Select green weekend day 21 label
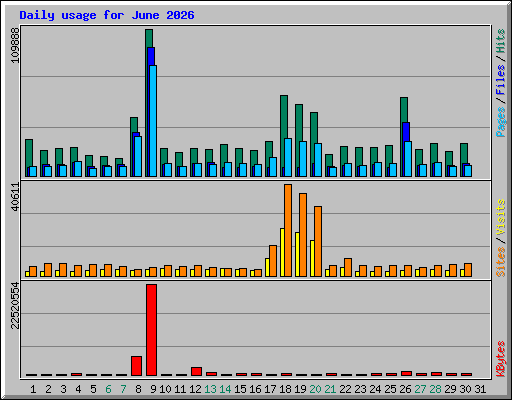Image resolution: width=512 pixels, height=400 pixels. point(330,389)
